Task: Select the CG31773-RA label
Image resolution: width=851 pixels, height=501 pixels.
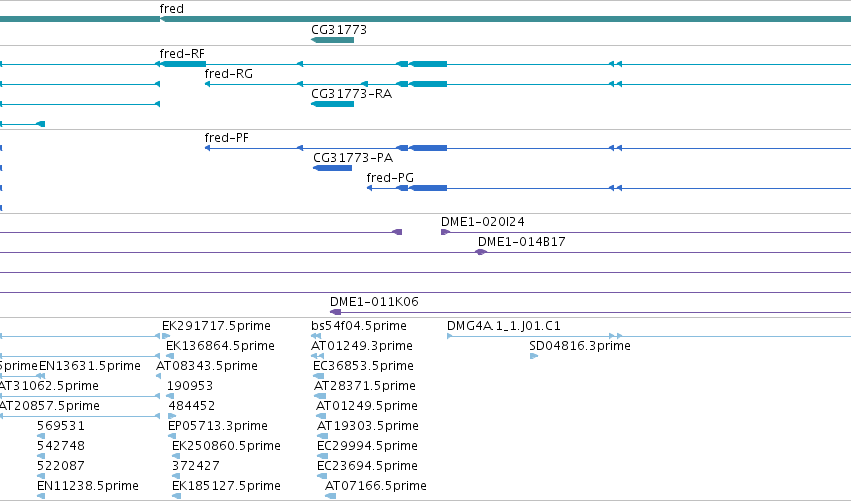Action: pyautogui.click(x=351, y=93)
